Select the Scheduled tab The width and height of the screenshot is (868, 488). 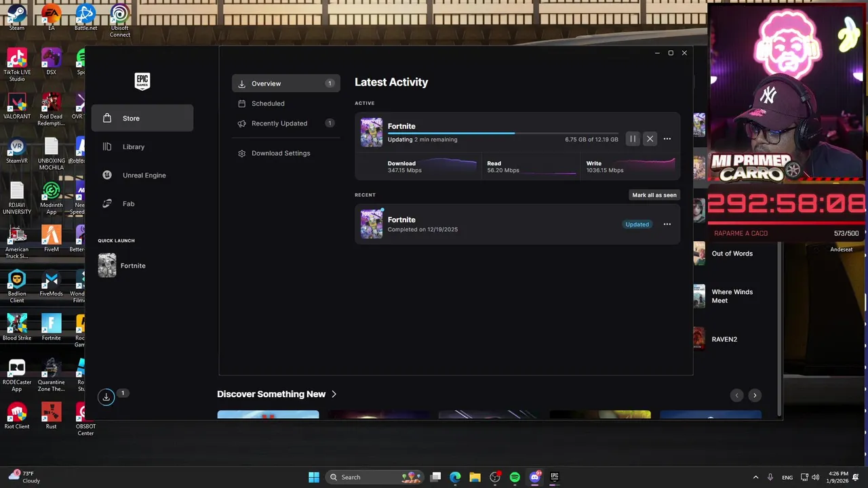(285, 104)
